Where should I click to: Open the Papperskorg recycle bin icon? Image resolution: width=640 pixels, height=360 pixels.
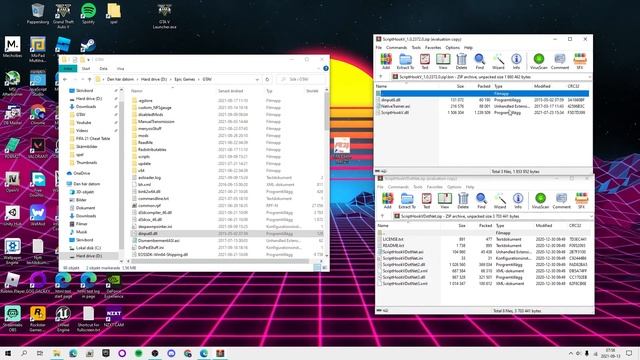[38, 13]
